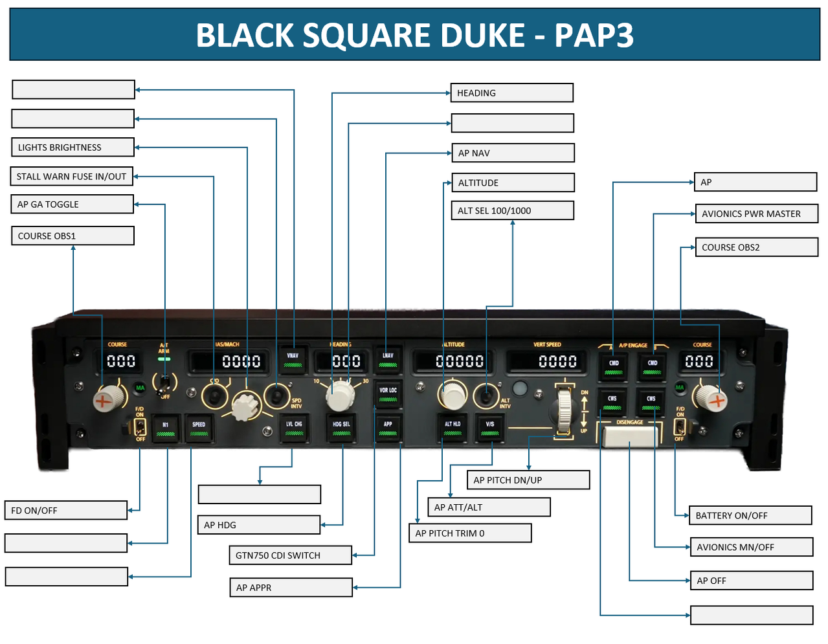Screen dimensions: 828x644
Task: Hit the white DISENGAGE bar
Action: 630,436
